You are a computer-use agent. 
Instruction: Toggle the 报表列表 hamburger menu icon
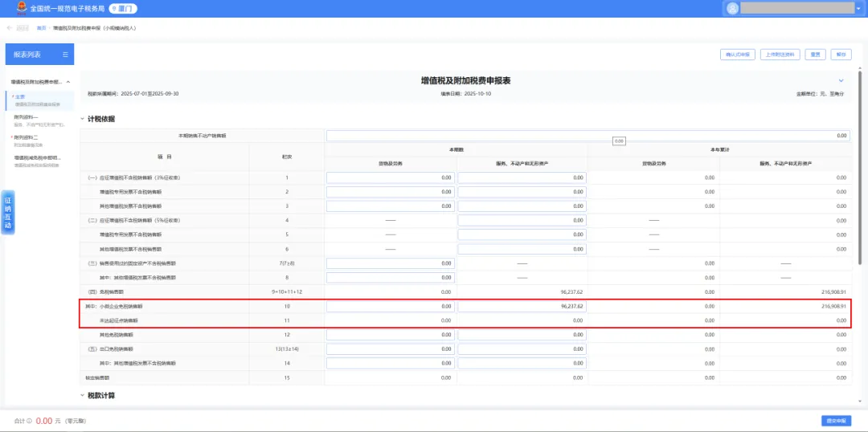tap(67, 55)
